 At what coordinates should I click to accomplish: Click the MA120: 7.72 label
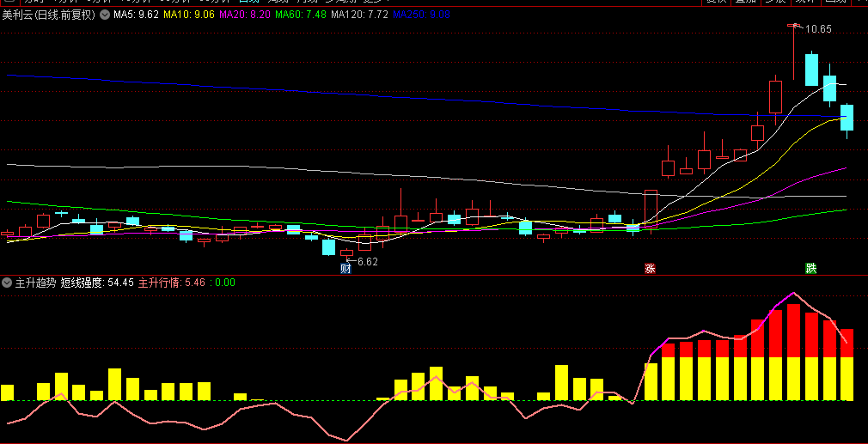359,15
